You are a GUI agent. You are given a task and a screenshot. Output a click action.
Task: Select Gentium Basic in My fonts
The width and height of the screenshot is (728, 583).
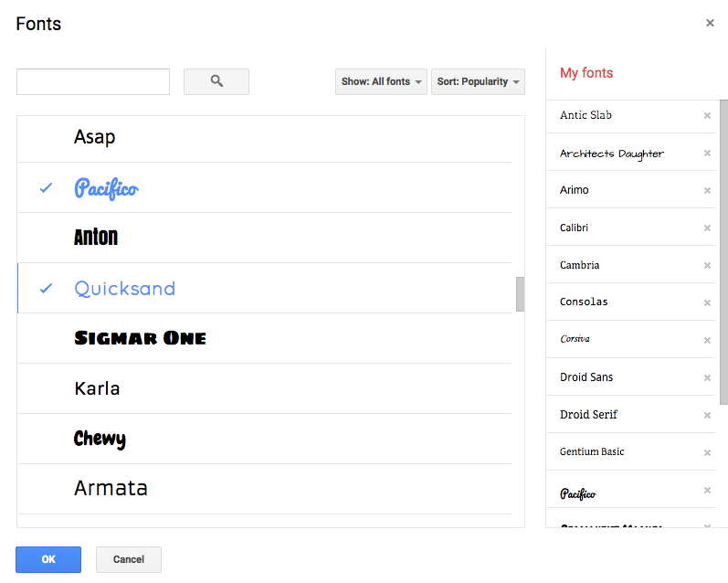(592, 451)
